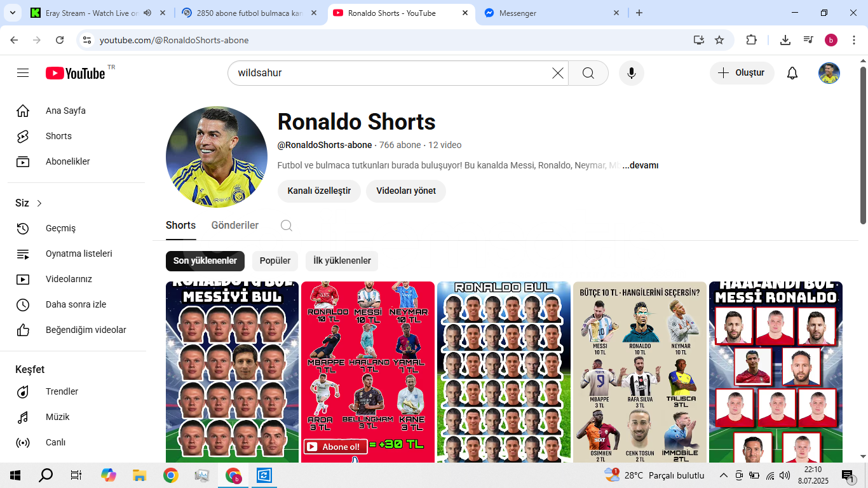Open the Abone ol +30 TL short

coord(368,372)
